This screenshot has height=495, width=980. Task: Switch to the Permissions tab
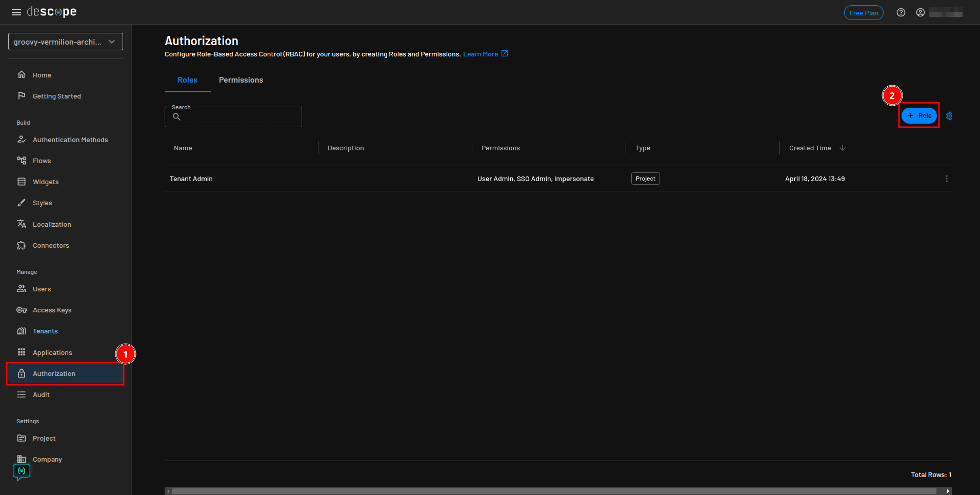click(241, 80)
